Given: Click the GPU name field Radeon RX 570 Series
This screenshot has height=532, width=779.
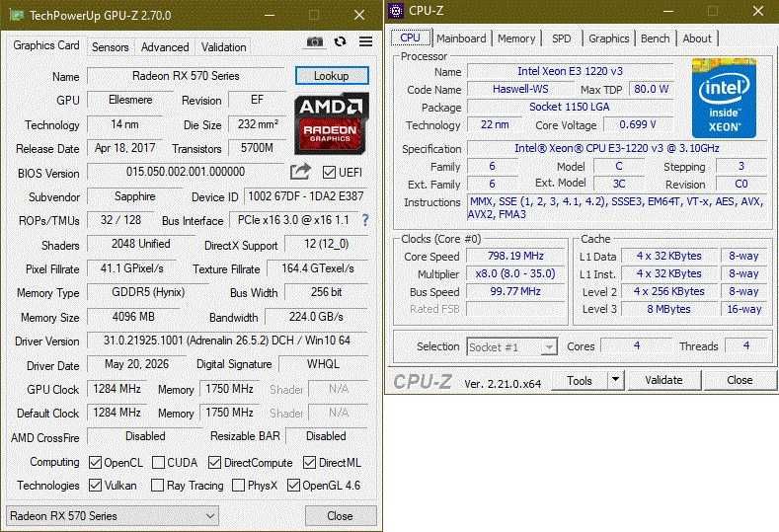Looking at the screenshot, I should point(186,76).
